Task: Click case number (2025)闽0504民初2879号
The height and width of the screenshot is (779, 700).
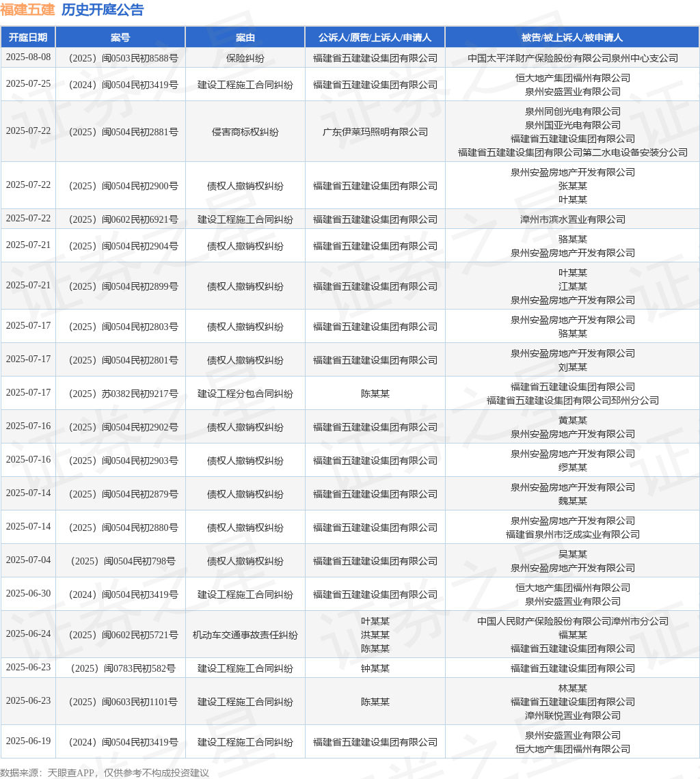Action: click(x=123, y=494)
